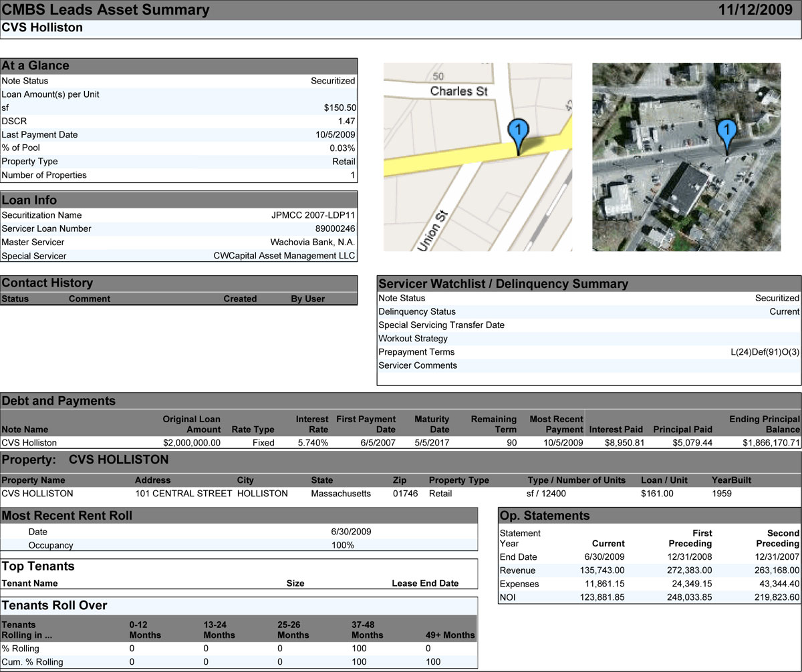This screenshot has height=672, width=802.
Task: Click the Contact History section header
Action: pos(179,283)
